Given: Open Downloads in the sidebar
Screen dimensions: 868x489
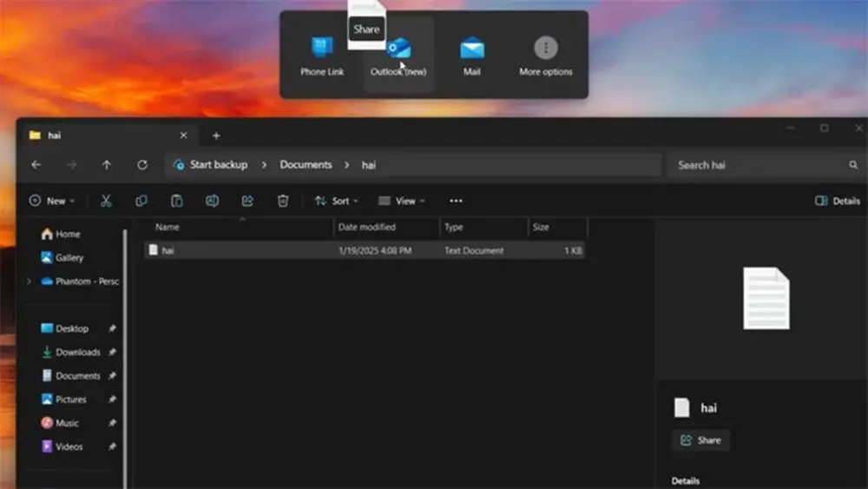Looking at the screenshot, I should pyautogui.click(x=77, y=353).
